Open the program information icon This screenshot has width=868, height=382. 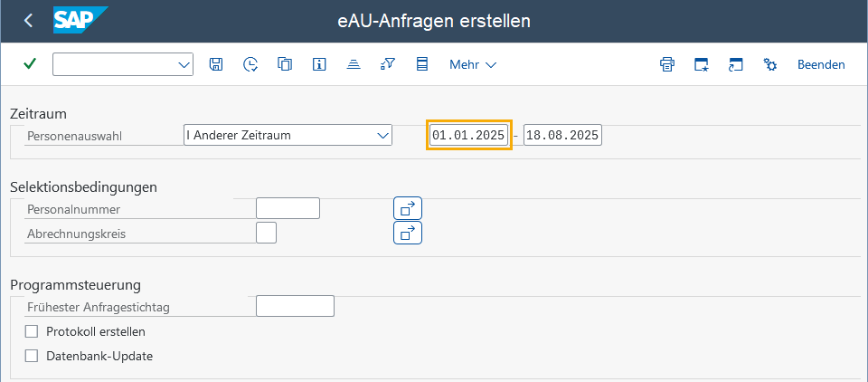(318, 64)
